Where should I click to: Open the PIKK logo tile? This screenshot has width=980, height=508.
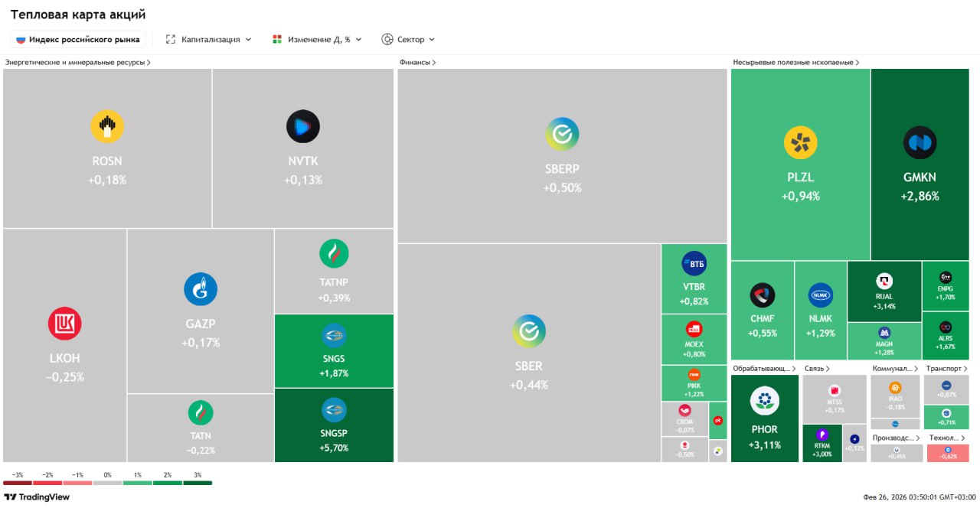[694, 375]
